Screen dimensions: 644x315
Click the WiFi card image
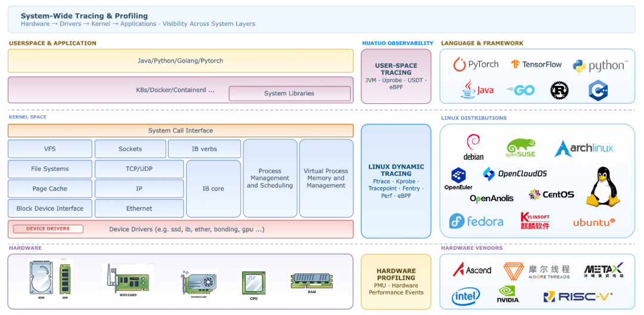(x=128, y=281)
